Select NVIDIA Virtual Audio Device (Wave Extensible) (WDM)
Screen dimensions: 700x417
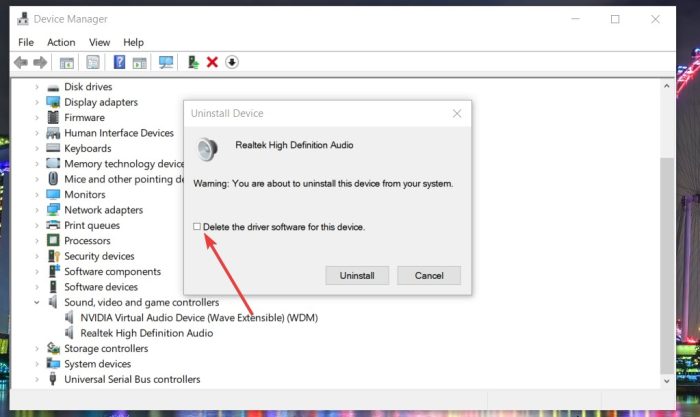click(x=199, y=317)
